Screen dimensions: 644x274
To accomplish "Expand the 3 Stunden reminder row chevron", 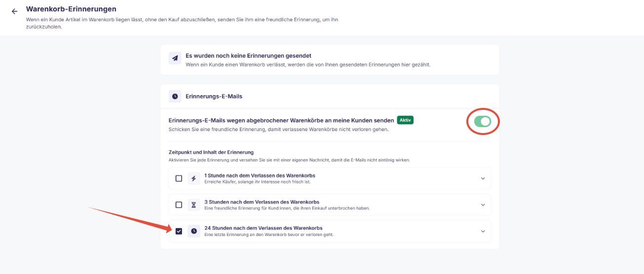I will coord(483,205).
